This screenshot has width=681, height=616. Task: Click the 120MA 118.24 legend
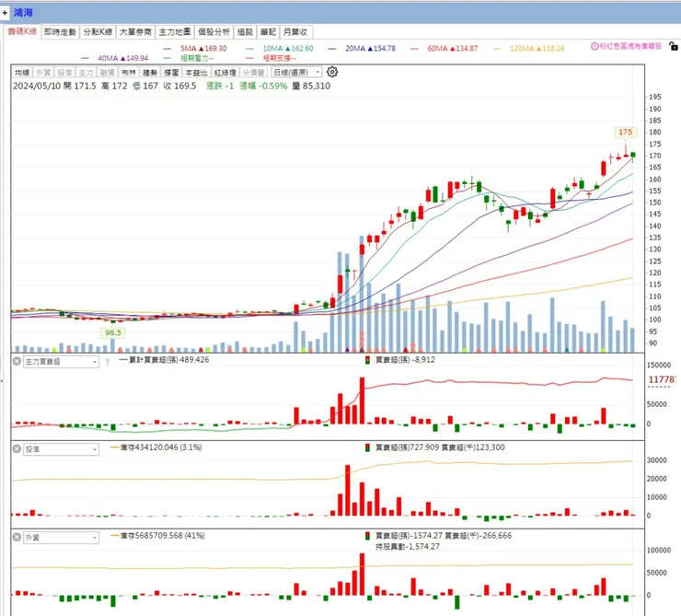[528, 48]
